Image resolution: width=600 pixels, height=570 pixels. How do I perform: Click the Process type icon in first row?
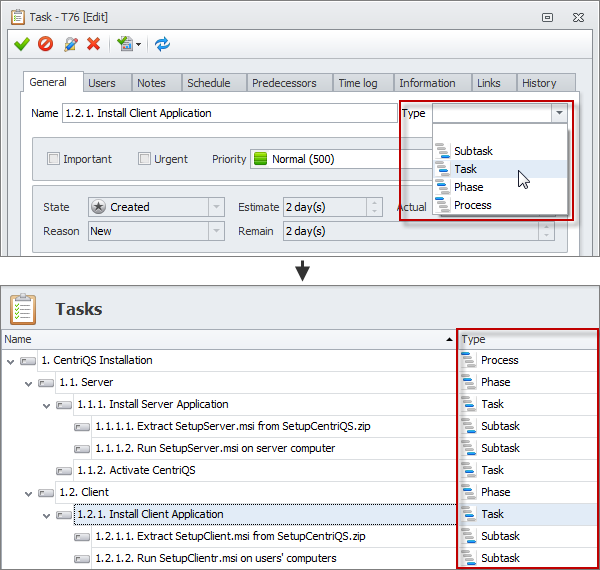(468, 360)
